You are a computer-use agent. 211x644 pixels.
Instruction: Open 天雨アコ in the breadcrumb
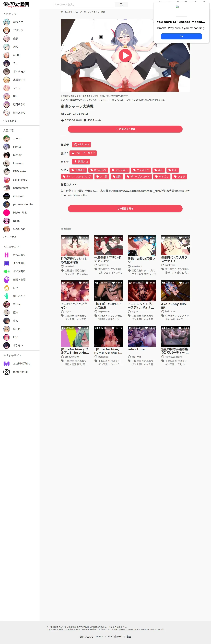(x=95, y=12)
